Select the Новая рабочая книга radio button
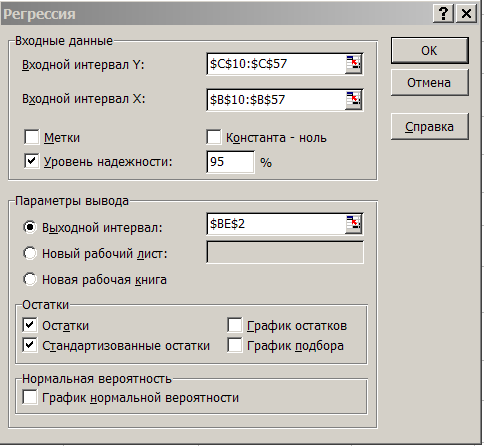This screenshot has height=446, width=484. (x=30, y=279)
